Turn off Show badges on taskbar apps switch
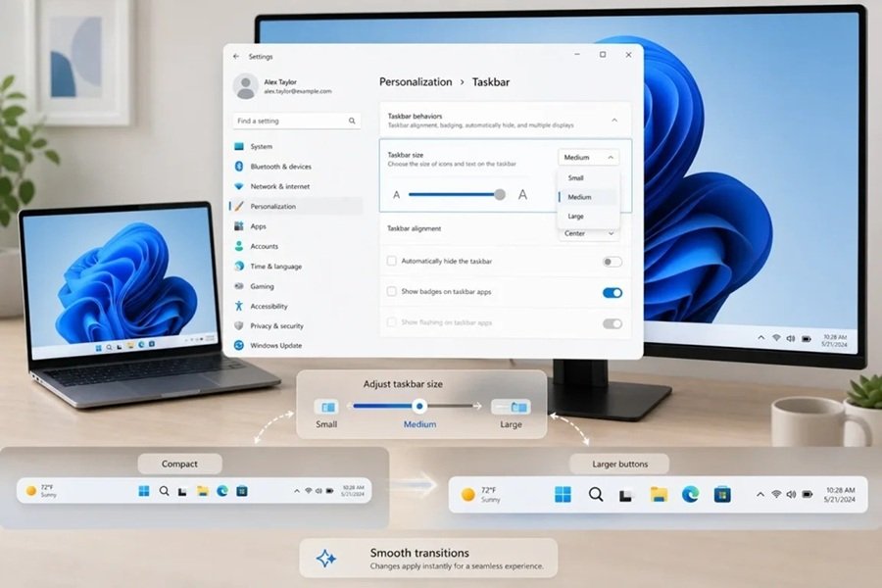Viewport: 882px width, 588px height. pos(612,293)
